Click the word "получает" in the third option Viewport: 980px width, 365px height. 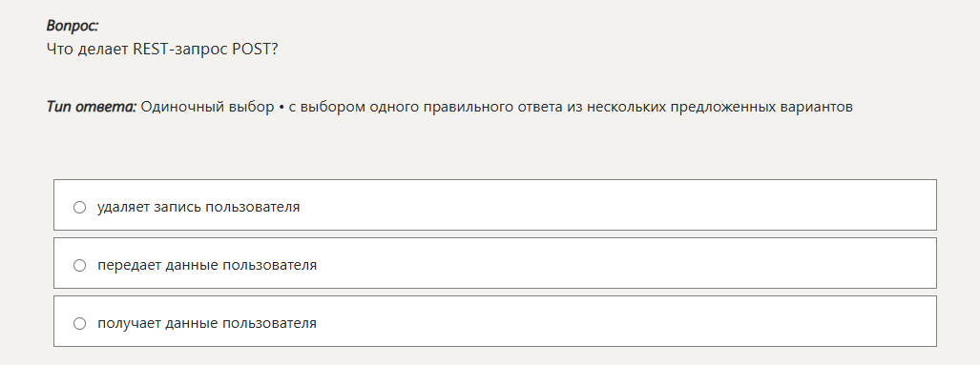click(129, 323)
